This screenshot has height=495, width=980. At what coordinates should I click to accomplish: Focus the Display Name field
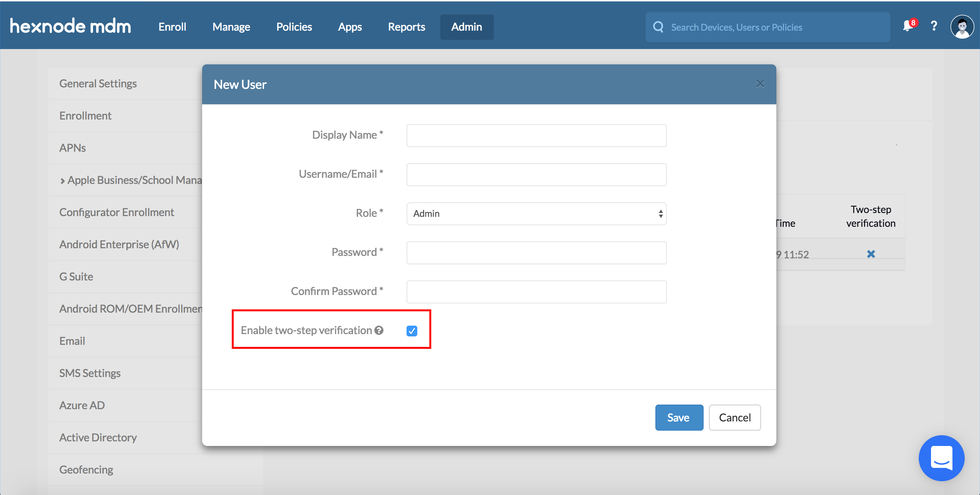pos(536,135)
